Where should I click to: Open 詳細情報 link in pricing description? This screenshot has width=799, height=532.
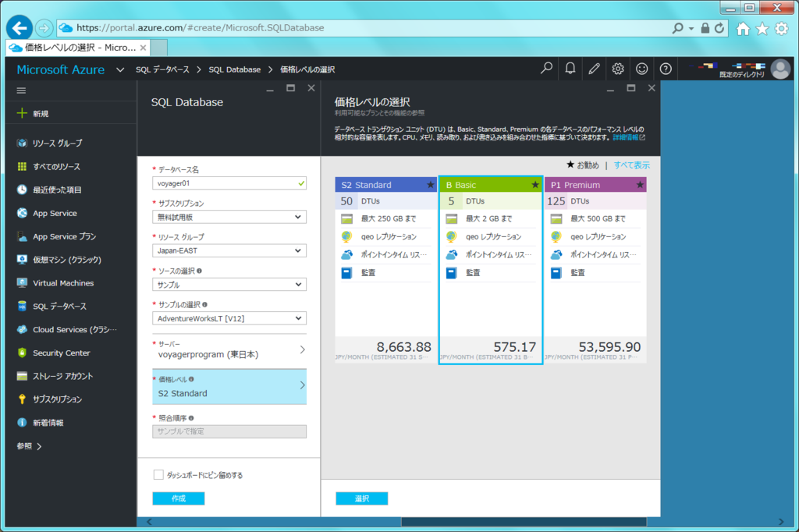[x=629, y=137]
